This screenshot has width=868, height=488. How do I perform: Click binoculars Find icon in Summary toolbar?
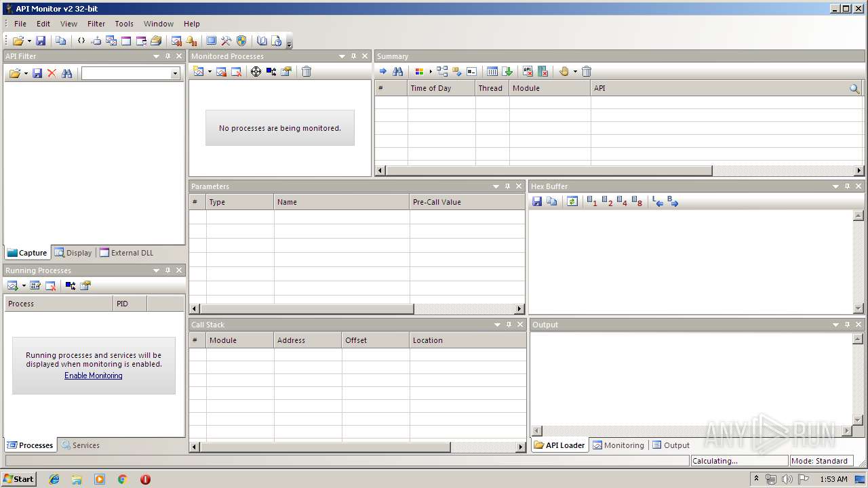(x=398, y=71)
